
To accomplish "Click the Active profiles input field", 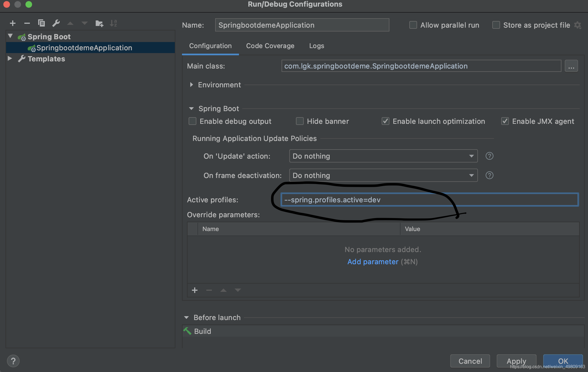I will coord(430,200).
